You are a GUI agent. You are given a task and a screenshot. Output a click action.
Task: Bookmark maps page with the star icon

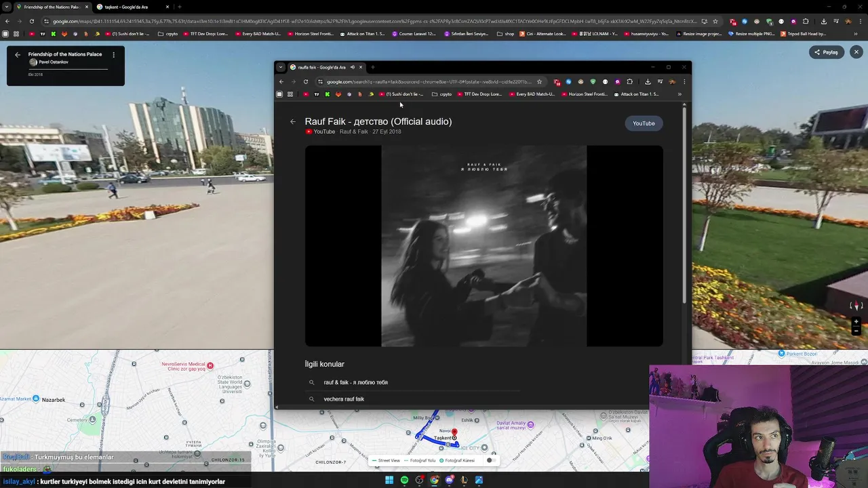(x=715, y=21)
